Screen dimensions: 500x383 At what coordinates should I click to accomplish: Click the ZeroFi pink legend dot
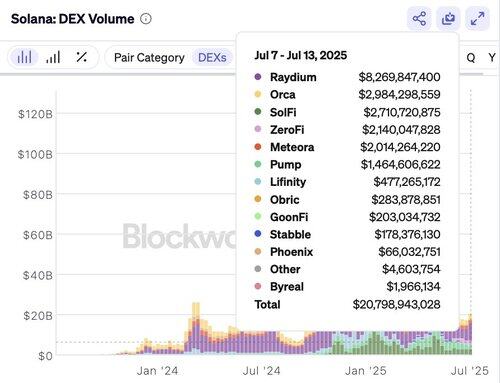tap(258, 129)
